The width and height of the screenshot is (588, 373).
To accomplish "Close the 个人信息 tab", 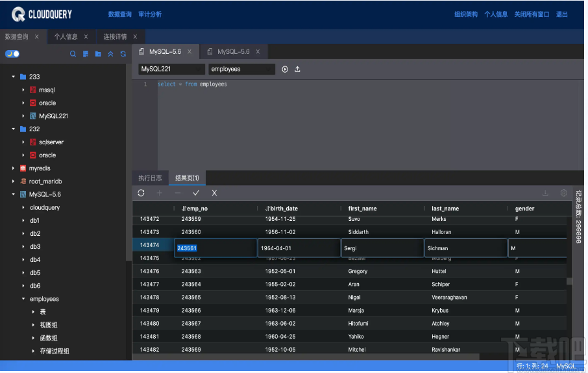I will coord(86,37).
